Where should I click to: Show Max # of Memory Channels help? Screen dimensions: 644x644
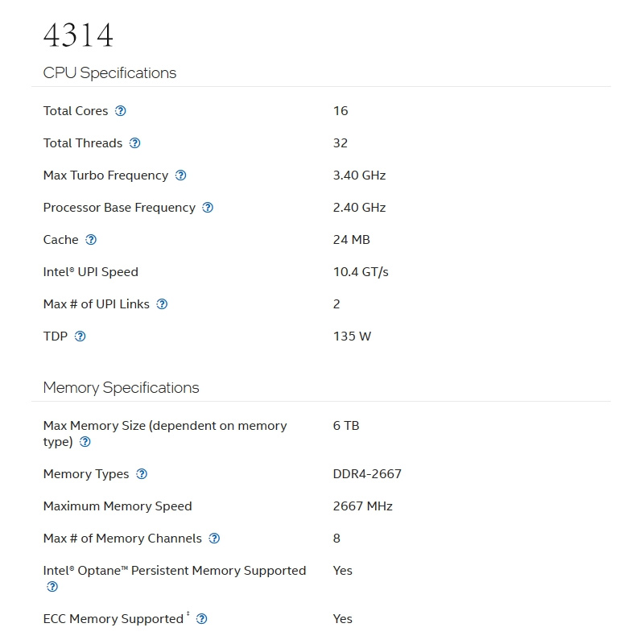(214, 539)
